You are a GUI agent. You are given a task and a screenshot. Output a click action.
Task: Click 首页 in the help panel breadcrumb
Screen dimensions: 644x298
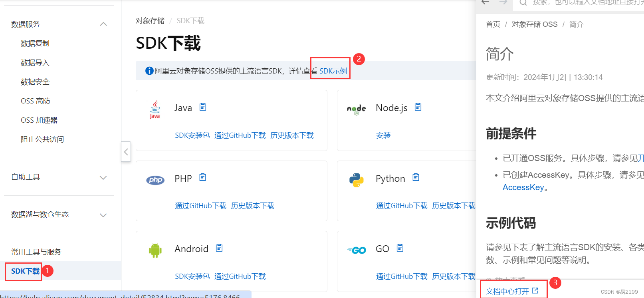pyautogui.click(x=493, y=24)
